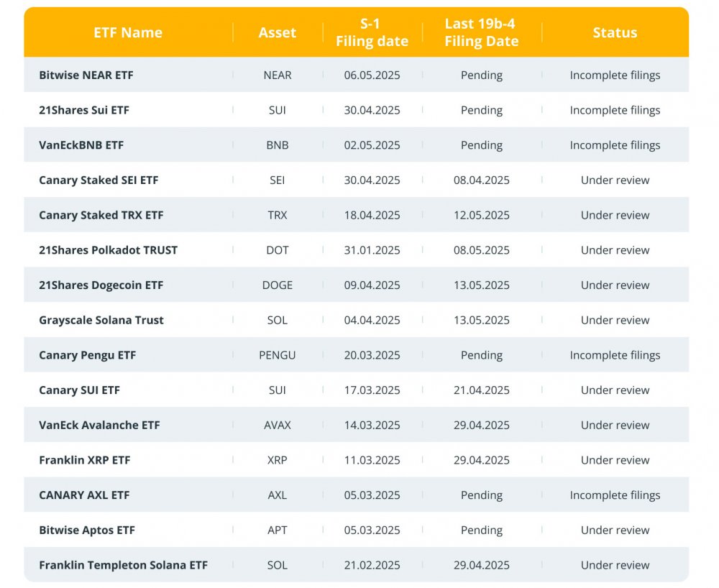Select the VanEck Avalanche ETF name
Screen dimensions: 719x588
pos(99,426)
